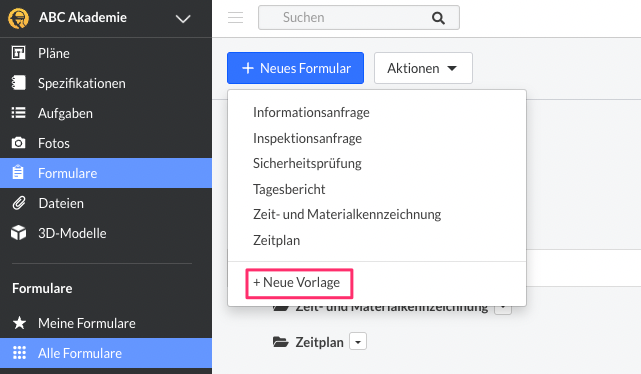Select Zeit- und Materialkennzeichnung menu entry
This screenshot has height=374, width=641.
point(347,214)
